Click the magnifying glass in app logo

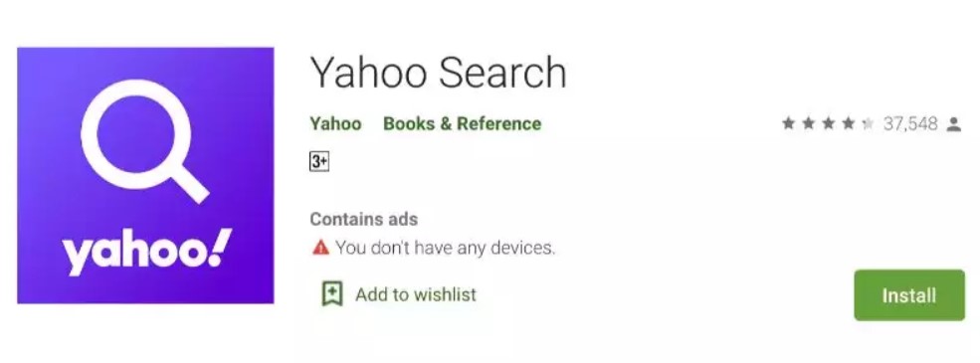pos(145,140)
